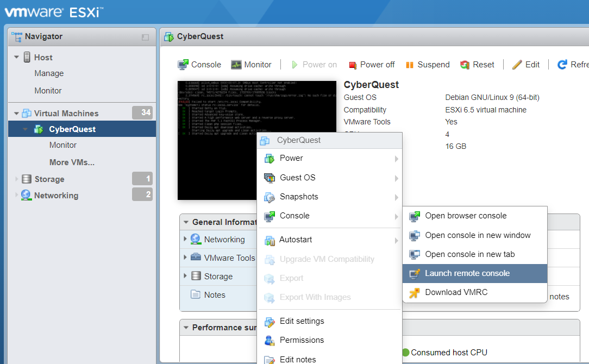Click the Open browser console icon
This screenshot has height=364, width=589.
click(415, 216)
